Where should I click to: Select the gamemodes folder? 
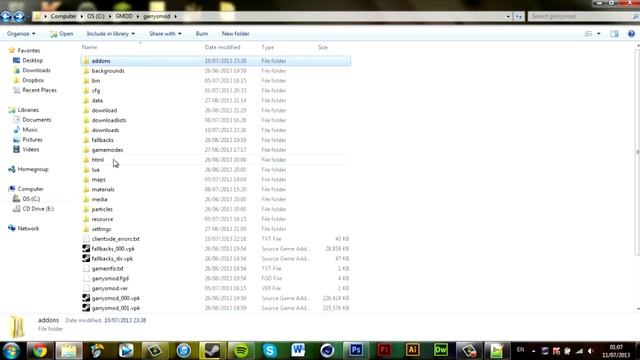[107, 150]
